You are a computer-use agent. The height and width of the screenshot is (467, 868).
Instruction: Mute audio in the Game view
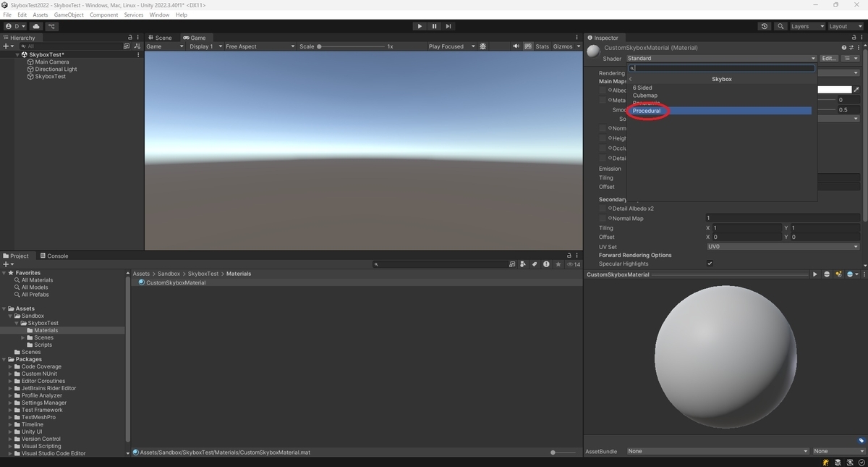[x=516, y=46]
